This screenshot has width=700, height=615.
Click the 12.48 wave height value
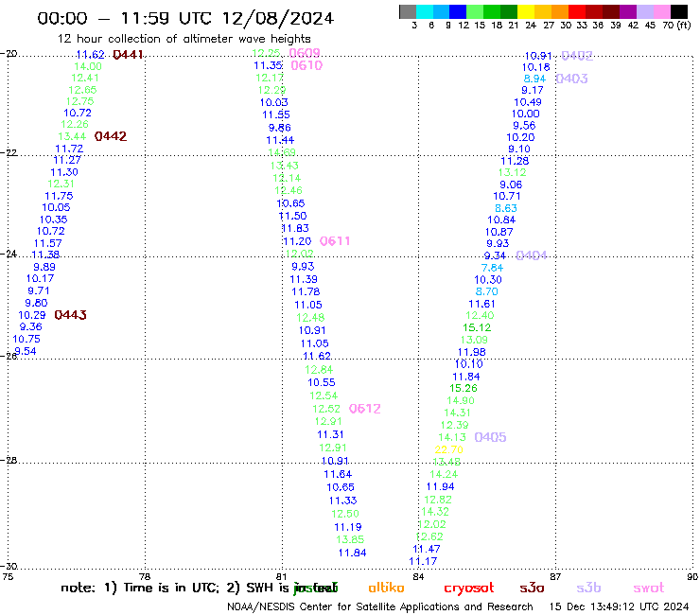[x=310, y=318]
